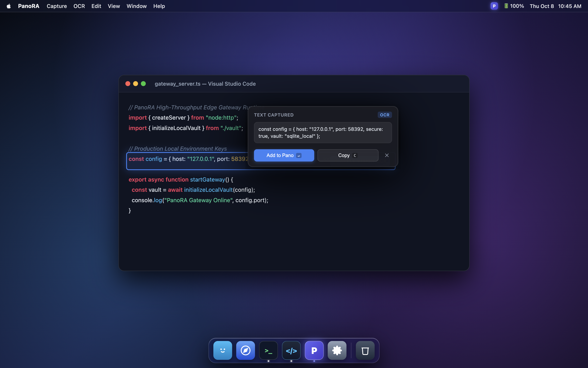
Task: Click the 10:45 AM clock
Action: pyautogui.click(x=570, y=6)
